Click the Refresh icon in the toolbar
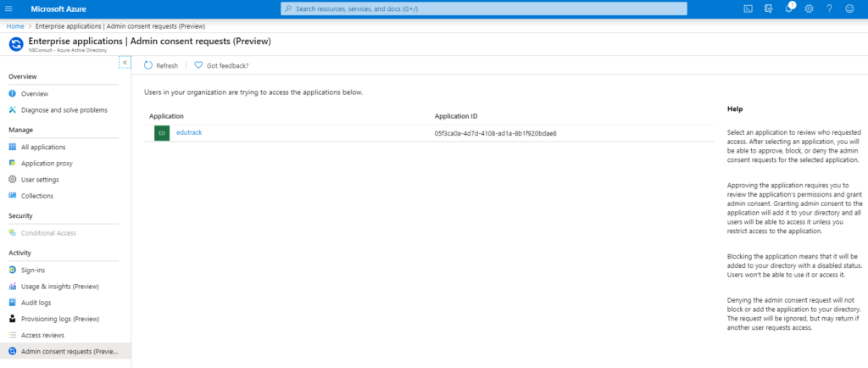This screenshot has height=368, width=868. coord(148,65)
